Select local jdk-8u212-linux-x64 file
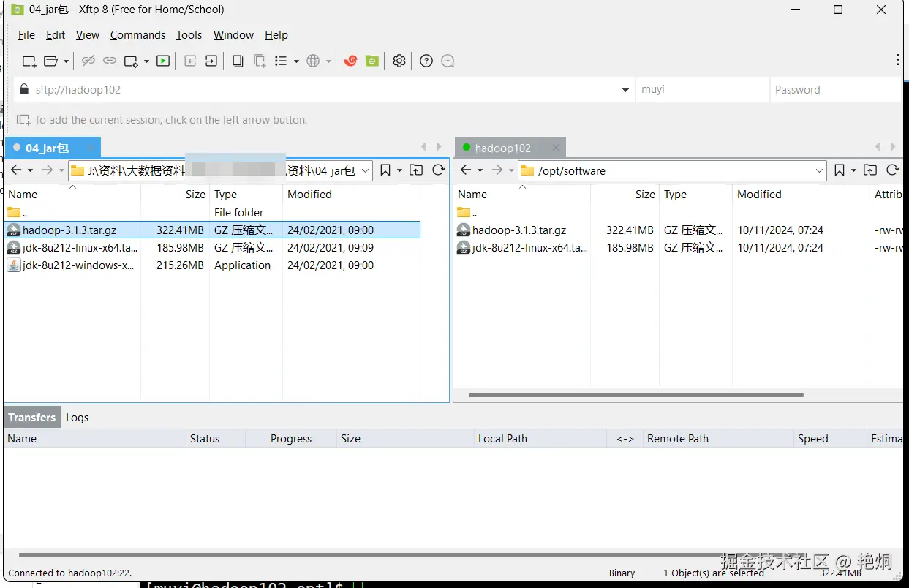 pos(212,248)
